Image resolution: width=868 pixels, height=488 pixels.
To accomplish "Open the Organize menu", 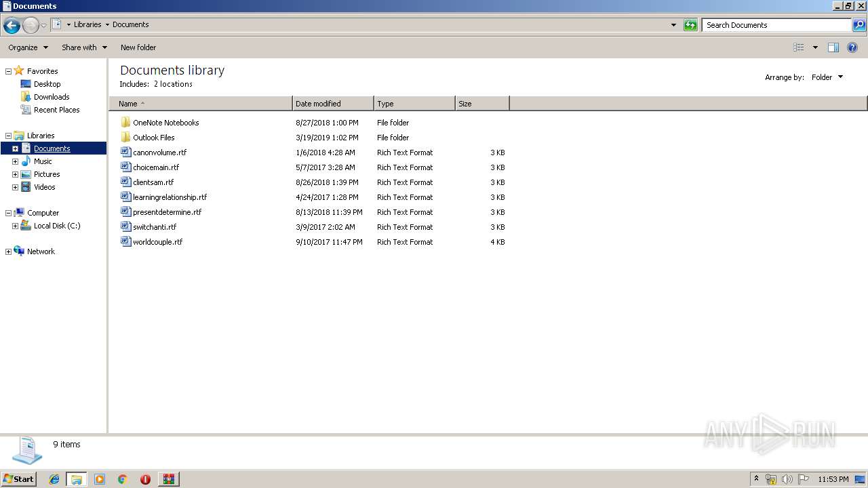I will pos(28,47).
